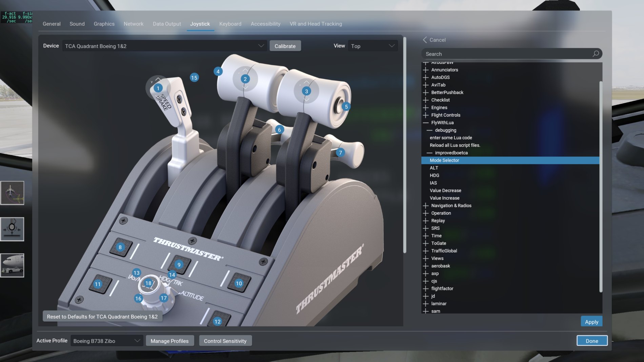The image size is (644, 362).
Task: Select the Value Decrease command
Action: 445,190
